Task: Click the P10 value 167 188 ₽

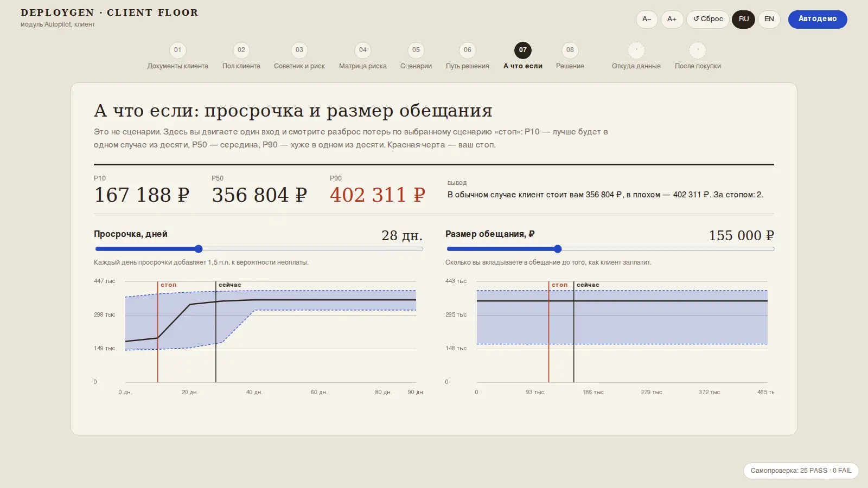Action: pos(142,195)
